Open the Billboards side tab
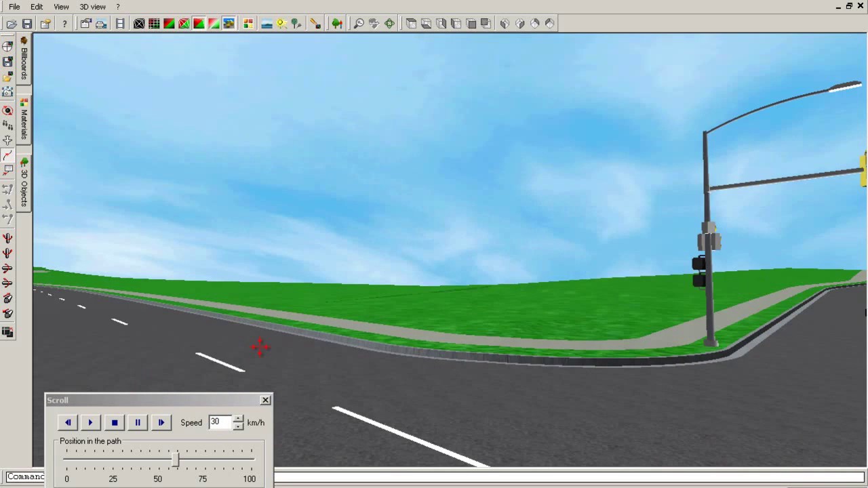Screen dimensions: 868x488 24,59
